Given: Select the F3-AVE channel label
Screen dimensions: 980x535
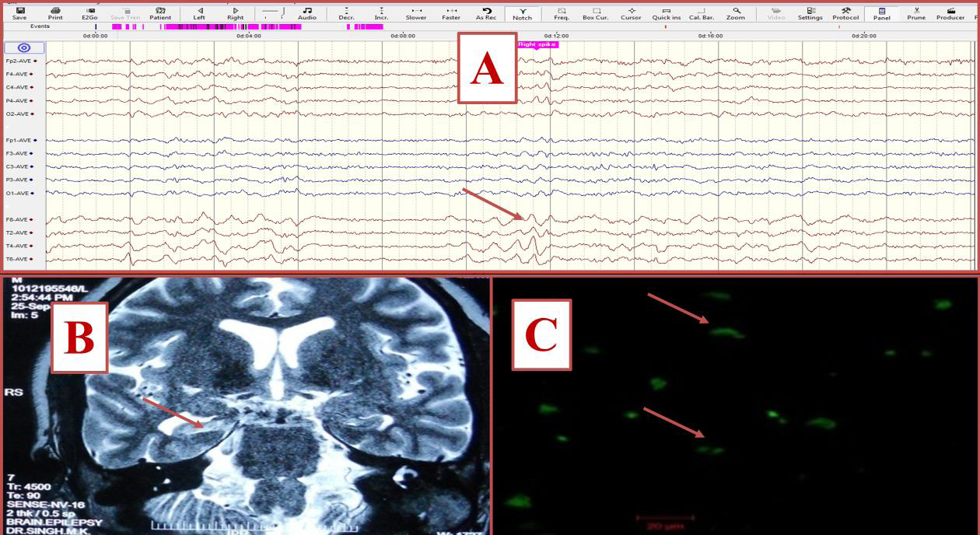Looking at the screenshot, I should tap(19, 153).
